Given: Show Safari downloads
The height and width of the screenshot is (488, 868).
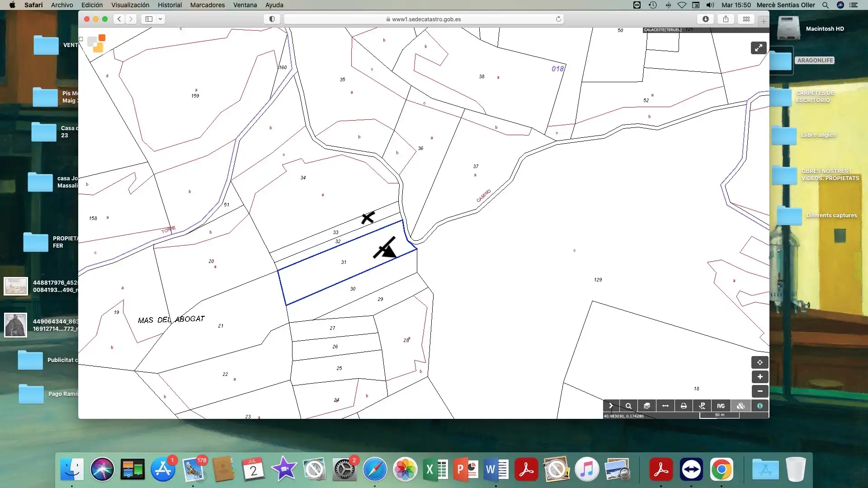Looking at the screenshot, I should tap(706, 19).
